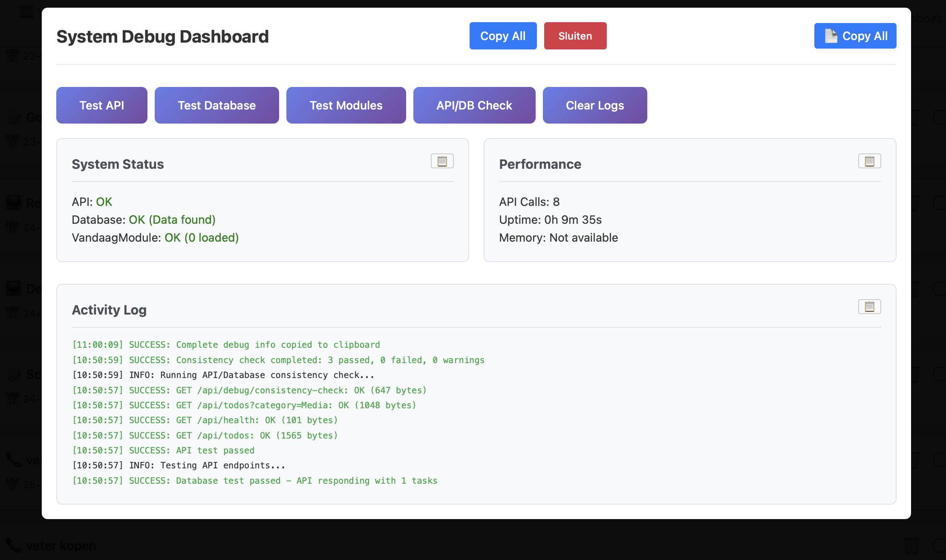Click trash icon in bottom 'veter kopen' row
946x560 pixels.
[x=911, y=545]
